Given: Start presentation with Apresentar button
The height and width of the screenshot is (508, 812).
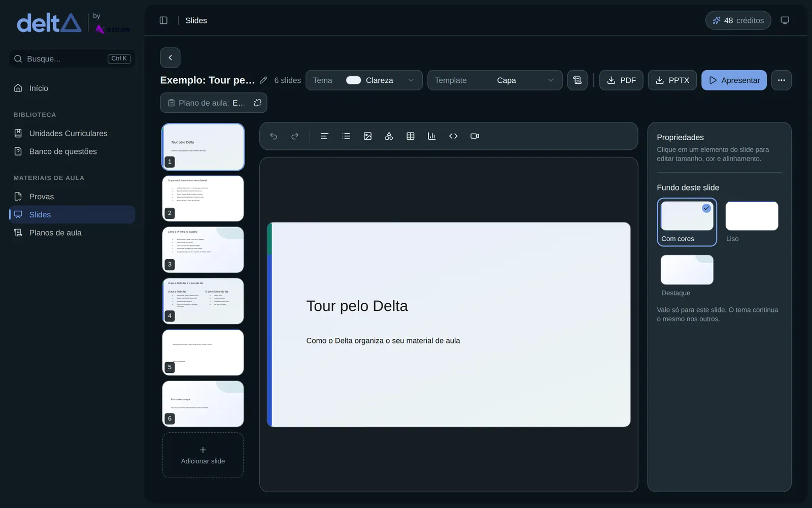Looking at the screenshot, I should click(734, 80).
